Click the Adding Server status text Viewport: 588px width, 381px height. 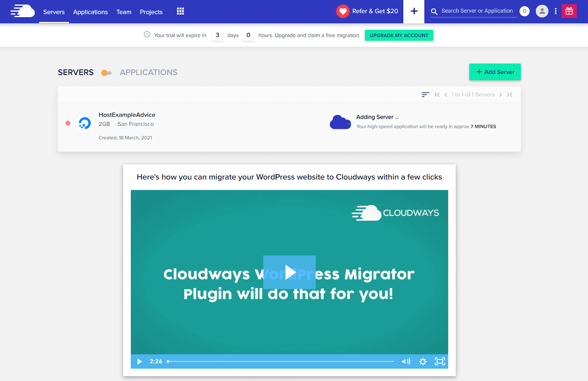pos(377,117)
